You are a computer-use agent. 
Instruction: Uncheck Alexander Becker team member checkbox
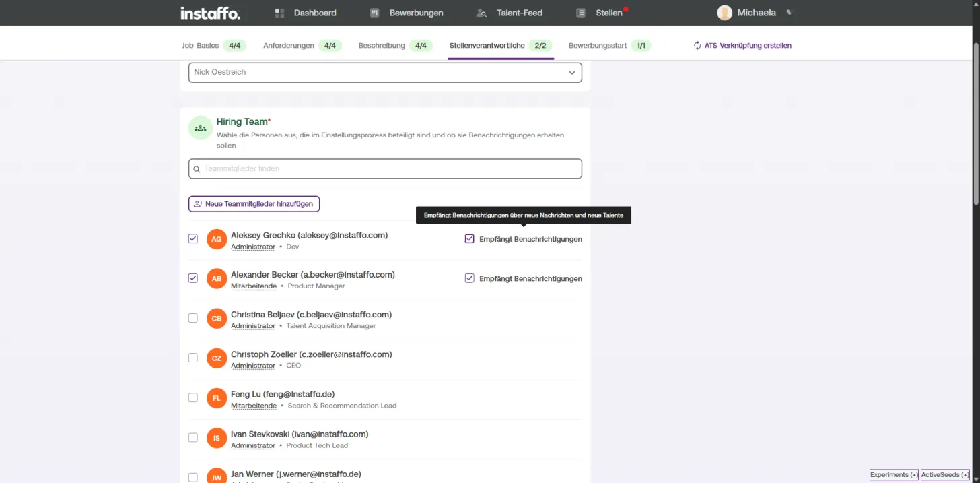point(193,278)
